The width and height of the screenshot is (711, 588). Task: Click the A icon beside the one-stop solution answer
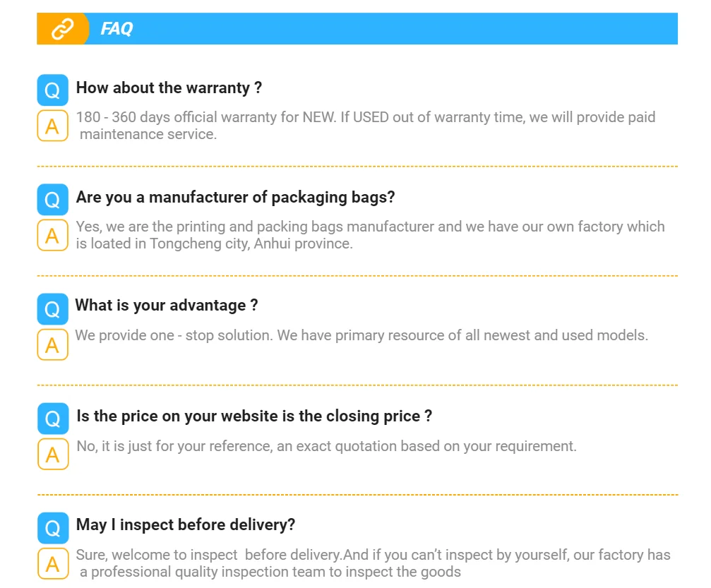(52, 344)
